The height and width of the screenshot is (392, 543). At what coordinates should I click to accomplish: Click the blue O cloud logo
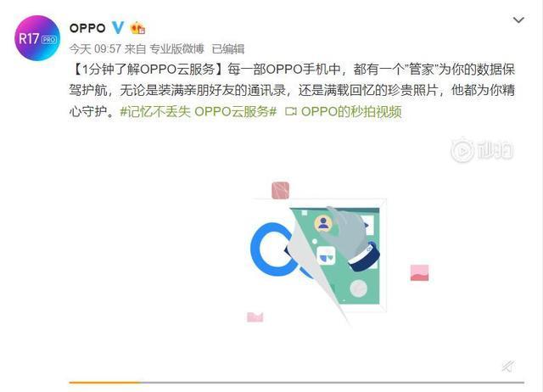tap(271, 249)
